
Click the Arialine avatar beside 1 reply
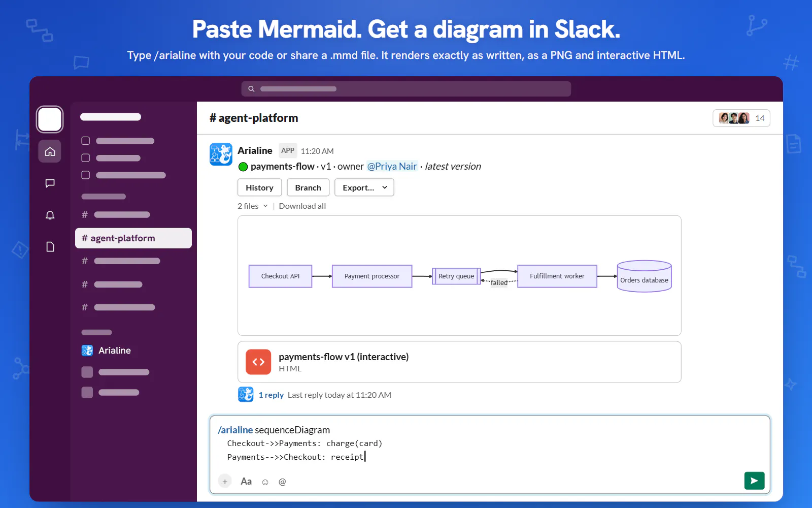[246, 394]
